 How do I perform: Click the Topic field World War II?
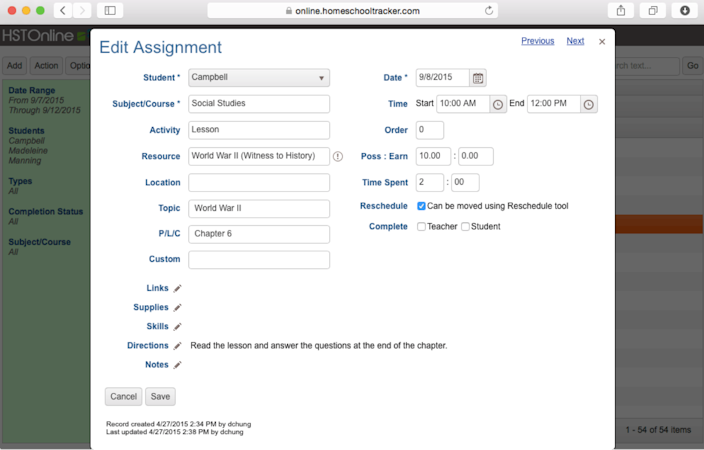(259, 208)
